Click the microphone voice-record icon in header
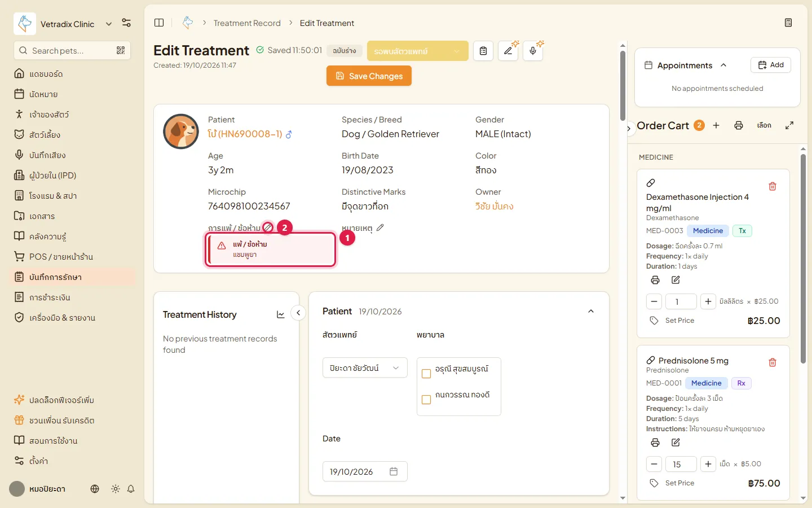Screen dimensions: 812x508 (x=533, y=51)
